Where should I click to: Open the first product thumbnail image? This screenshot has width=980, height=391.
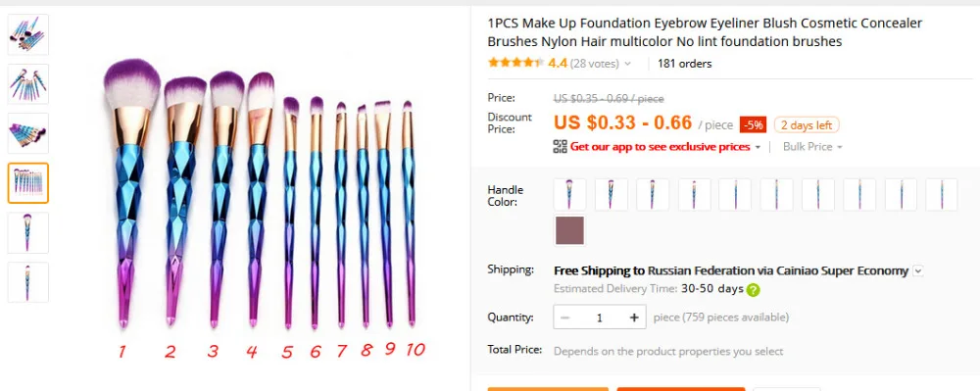[28, 34]
